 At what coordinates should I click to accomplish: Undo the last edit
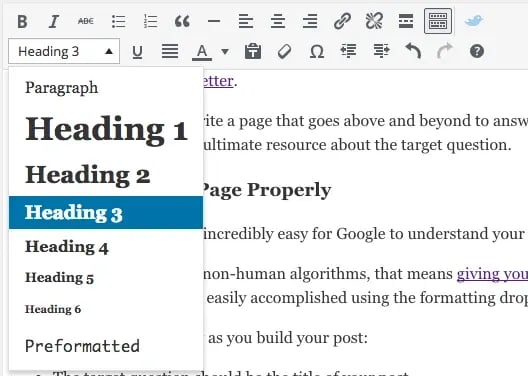[x=413, y=51]
